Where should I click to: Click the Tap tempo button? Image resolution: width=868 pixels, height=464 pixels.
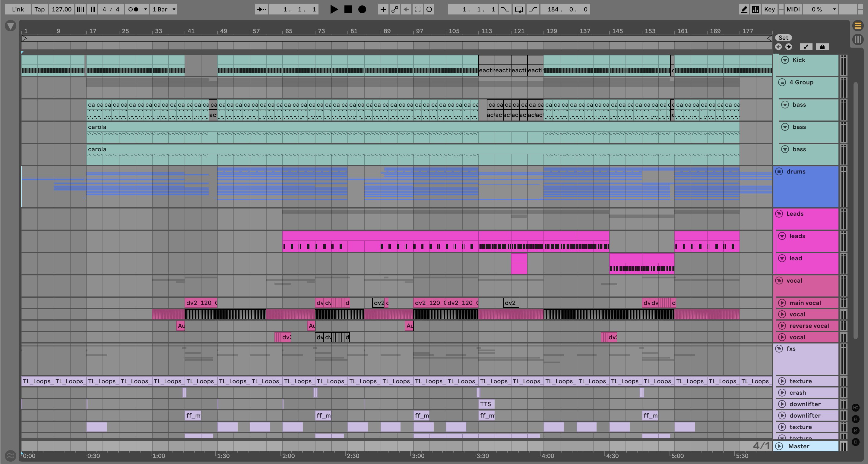coord(40,9)
